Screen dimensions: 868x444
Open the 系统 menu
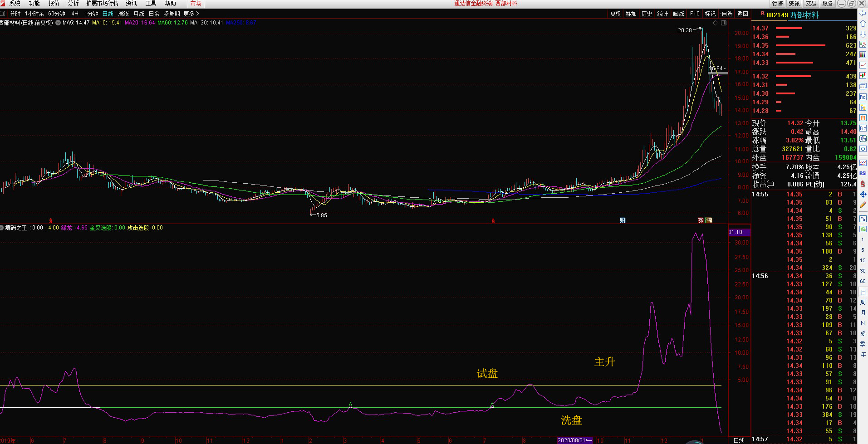(x=15, y=3)
